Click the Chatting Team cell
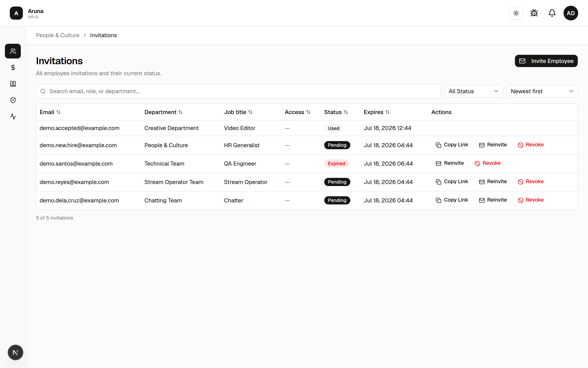588x368 pixels. 163,200
